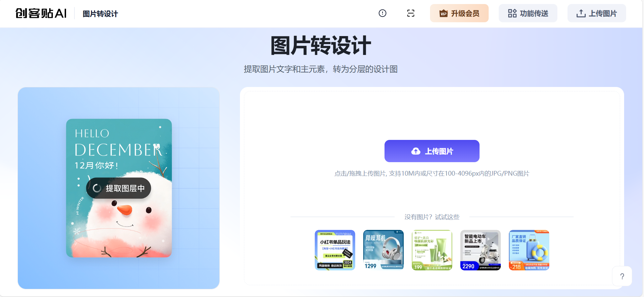644x297 pixels.
Task: Click the upload hint text about JPG/PNG
Action: 432,174
